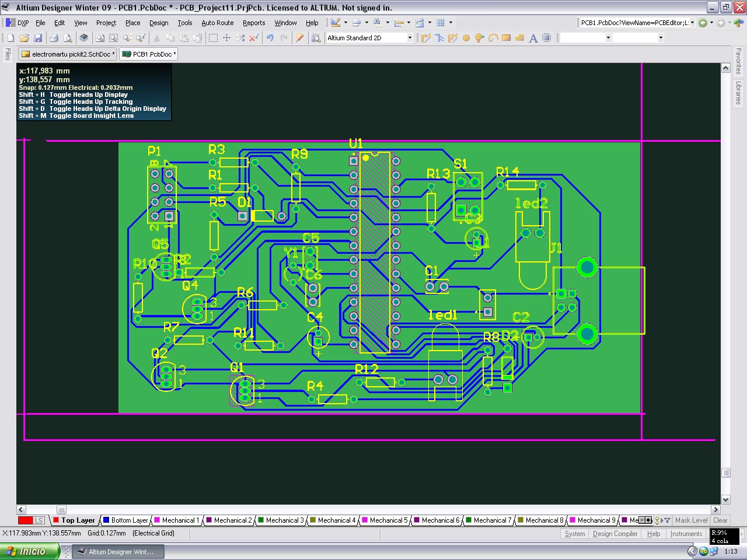Click the Move Selection cross icon
This screenshot has width=747, height=560.
pos(226,38)
